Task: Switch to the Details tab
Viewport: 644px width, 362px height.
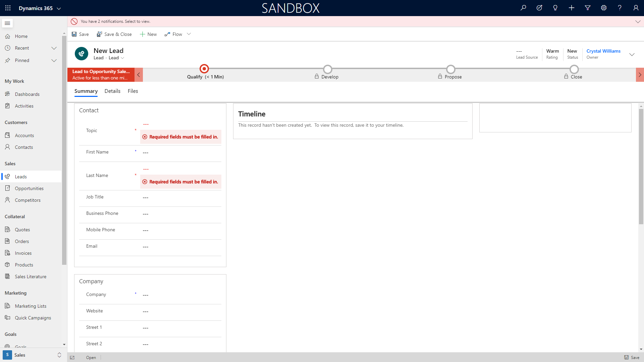Action: coord(112,91)
